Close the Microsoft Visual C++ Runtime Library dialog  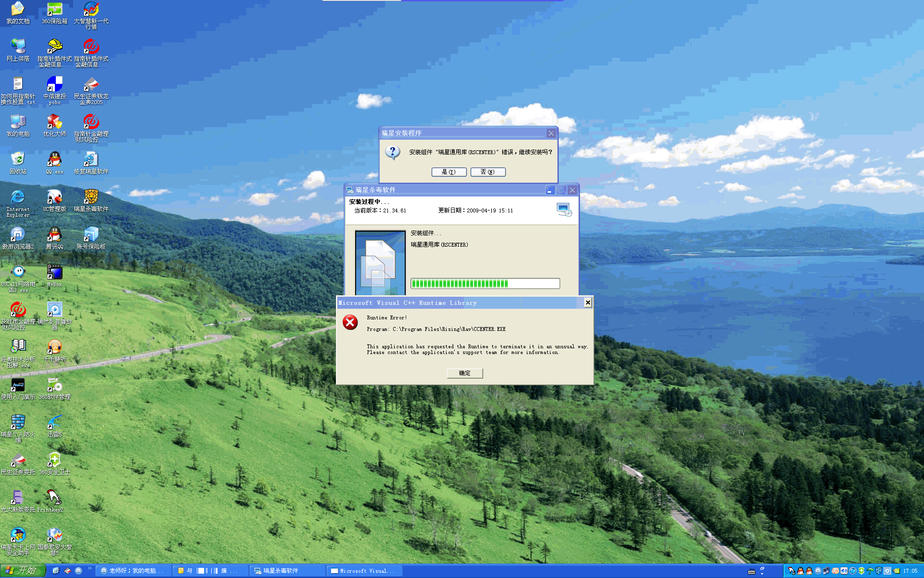pyautogui.click(x=588, y=302)
